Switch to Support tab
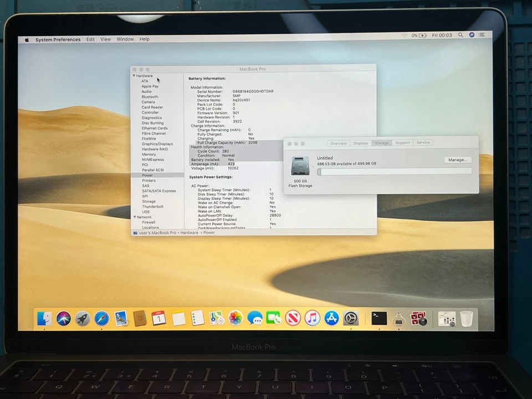Image resolution: width=532 pixels, height=399 pixels. 402,143
